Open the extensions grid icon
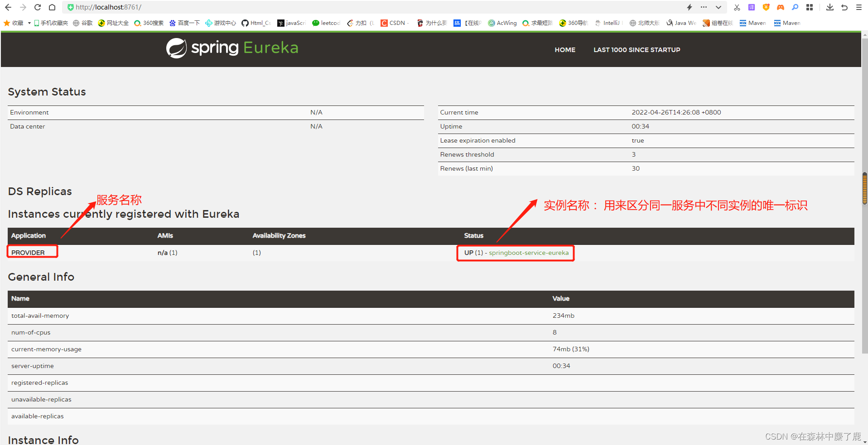Image resolution: width=868 pixels, height=445 pixels. [810, 7]
